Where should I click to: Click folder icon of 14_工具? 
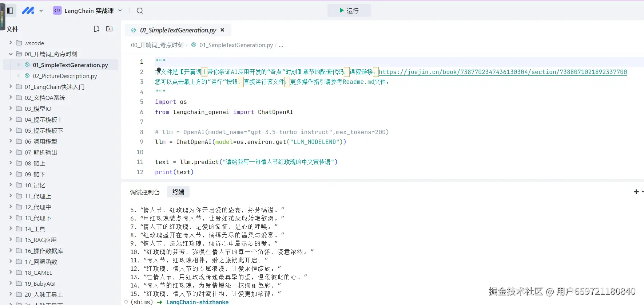coord(19,228)
